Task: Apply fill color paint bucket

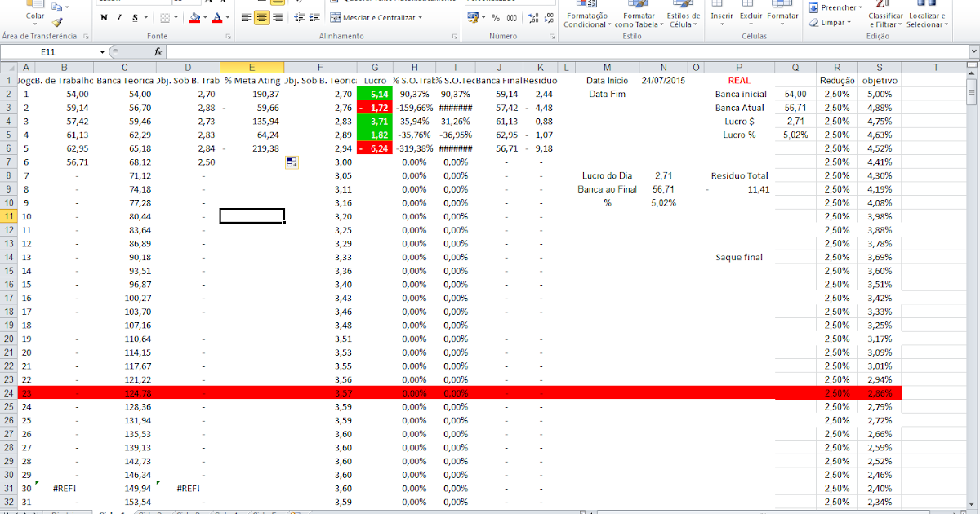Action: coord(194,17)
